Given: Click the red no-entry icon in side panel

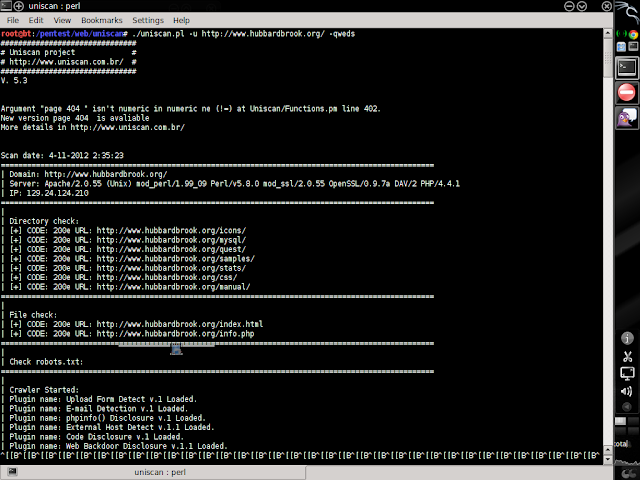Looking at the screenshot, I should (627, 92).
